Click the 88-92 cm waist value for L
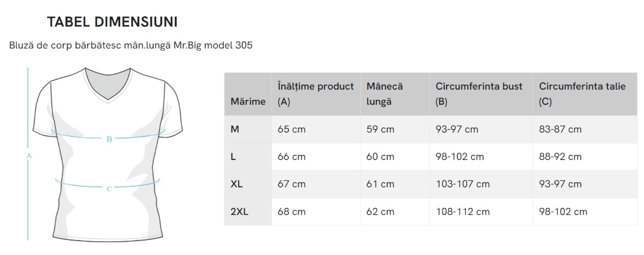 click(560, 157)
